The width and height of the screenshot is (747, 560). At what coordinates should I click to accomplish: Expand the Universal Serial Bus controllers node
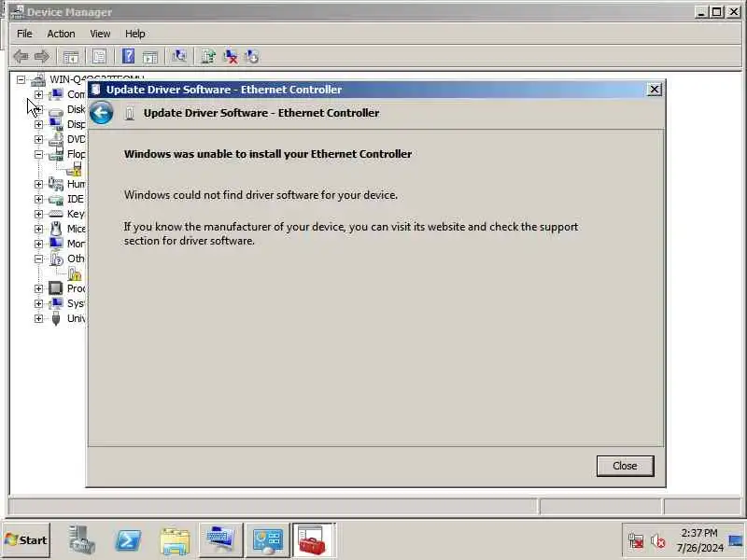[38, 318]
